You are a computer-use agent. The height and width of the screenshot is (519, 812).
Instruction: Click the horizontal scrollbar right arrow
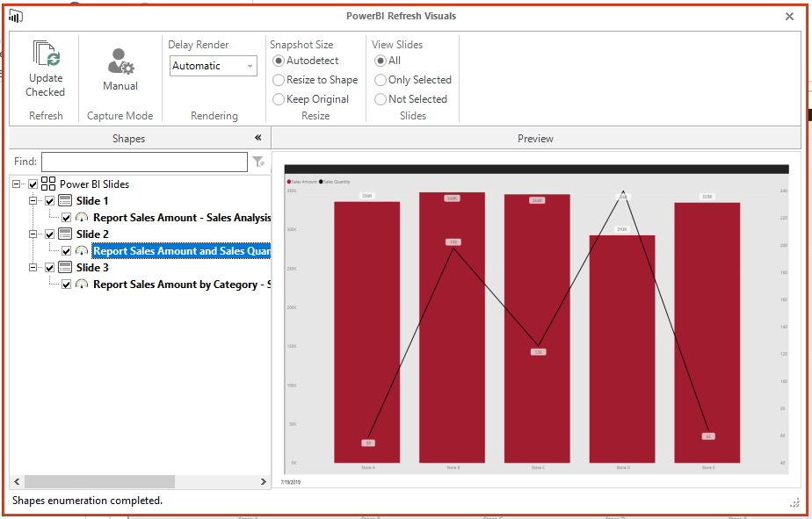click(263, 481)
